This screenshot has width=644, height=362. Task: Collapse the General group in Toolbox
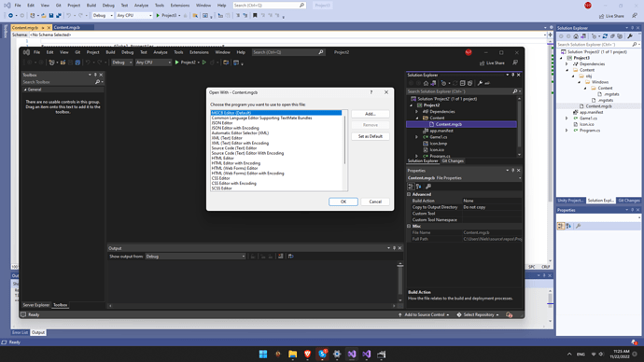pyautogui.click(x=25, y=90)
